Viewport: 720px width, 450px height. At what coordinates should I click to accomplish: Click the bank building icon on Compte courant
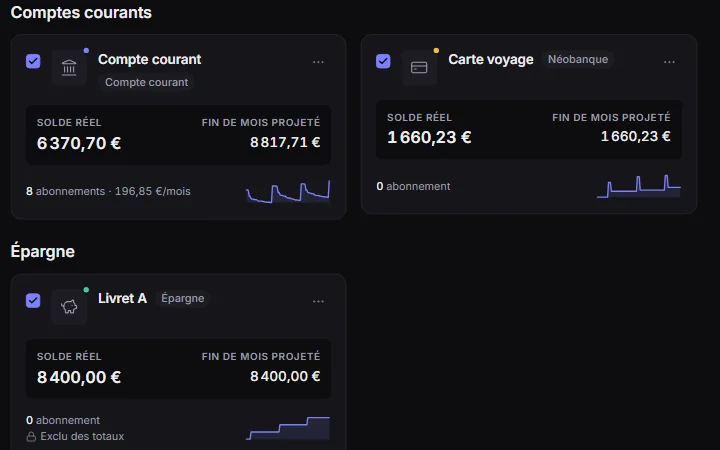pyautogui.click(x=69, y=68)
